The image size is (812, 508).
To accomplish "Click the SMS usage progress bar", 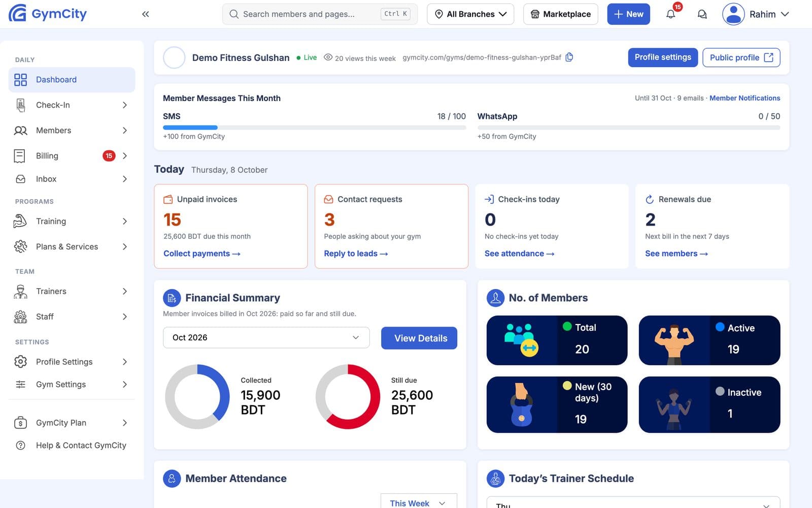I will 314,128.
